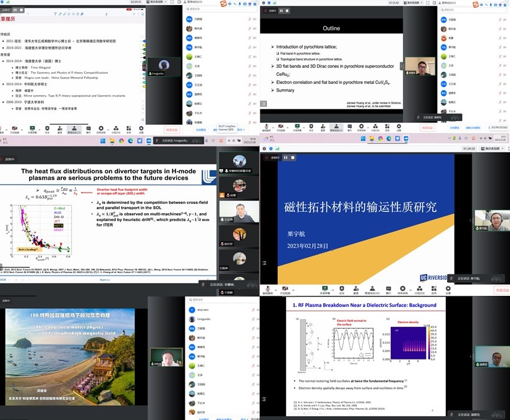
Task: Toggle microphone mute in Outline meeting toolbar
Action: pos(266,127)
